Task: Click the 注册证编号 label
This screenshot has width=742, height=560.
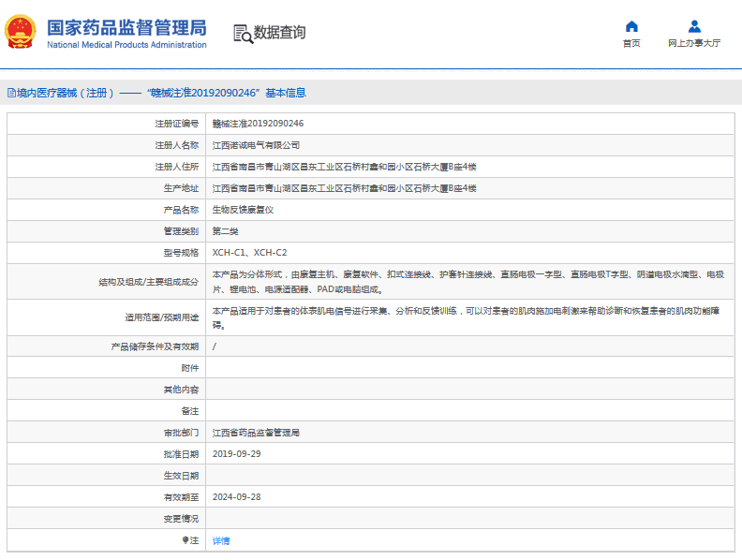Action: [177, 124]
